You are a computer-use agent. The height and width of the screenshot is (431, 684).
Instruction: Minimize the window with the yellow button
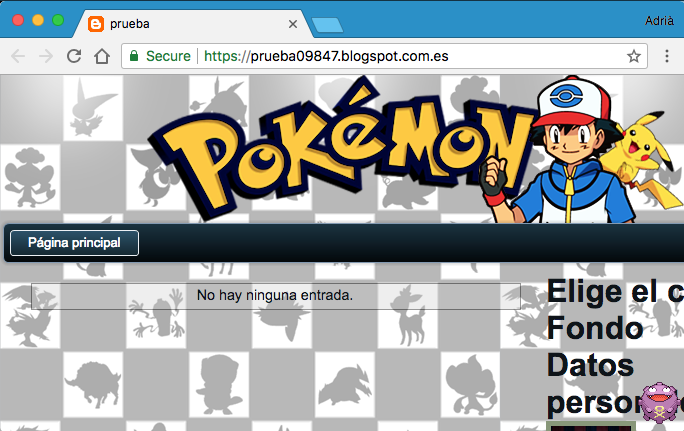(x=38, y=20)
